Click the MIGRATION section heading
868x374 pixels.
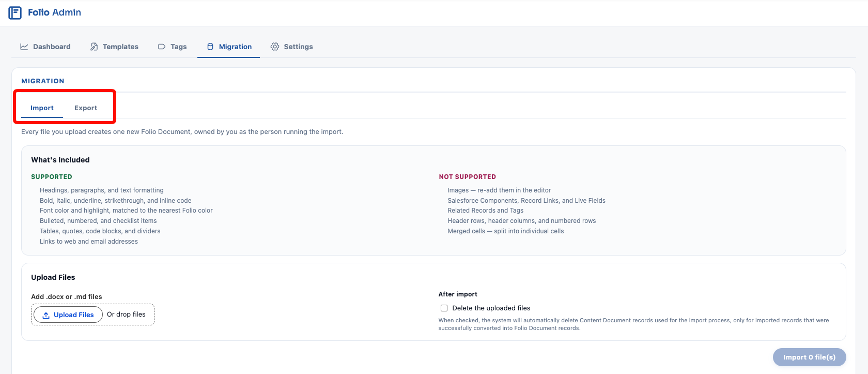[x=43, y=81]
